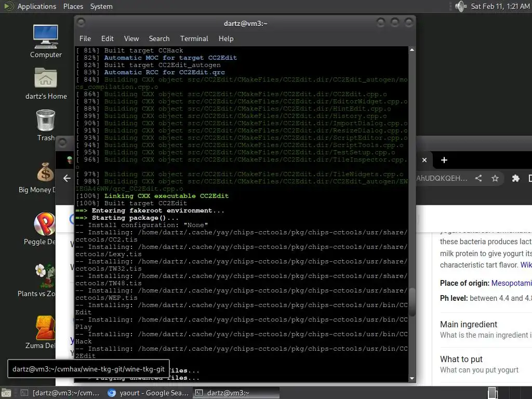Open the terminal Terminal menu

[194, 38]
